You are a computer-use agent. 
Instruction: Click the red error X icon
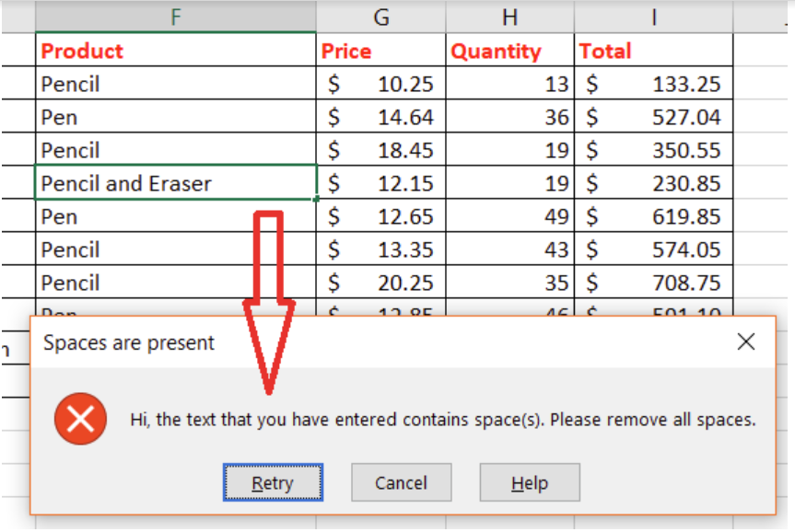[81, 420]
